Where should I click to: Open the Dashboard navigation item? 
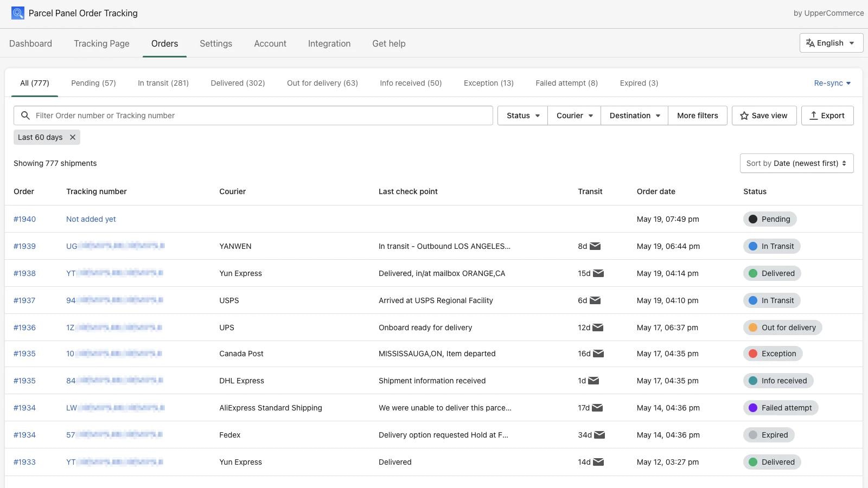pyautogui.click(x=30, y=43)
